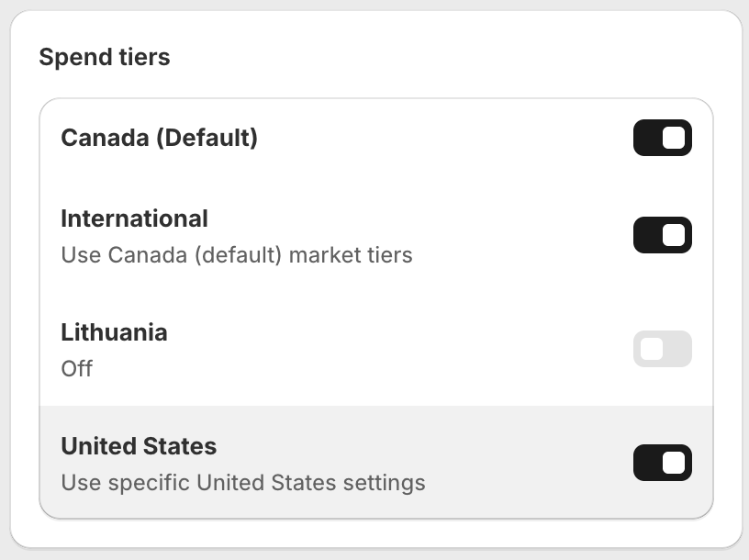749x560 pixels.
Task: Click the grey knob on Lithuania toggle
Action: tap(651, 349)
